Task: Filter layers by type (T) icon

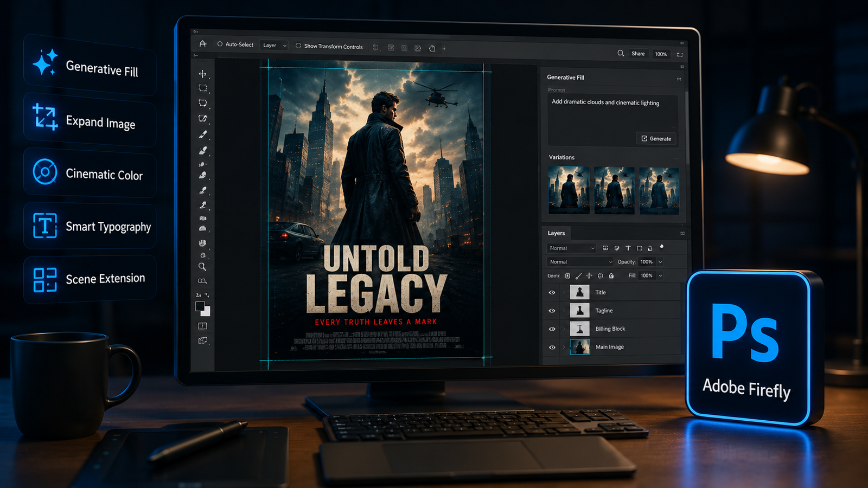Action: click(x=628, y=248)
